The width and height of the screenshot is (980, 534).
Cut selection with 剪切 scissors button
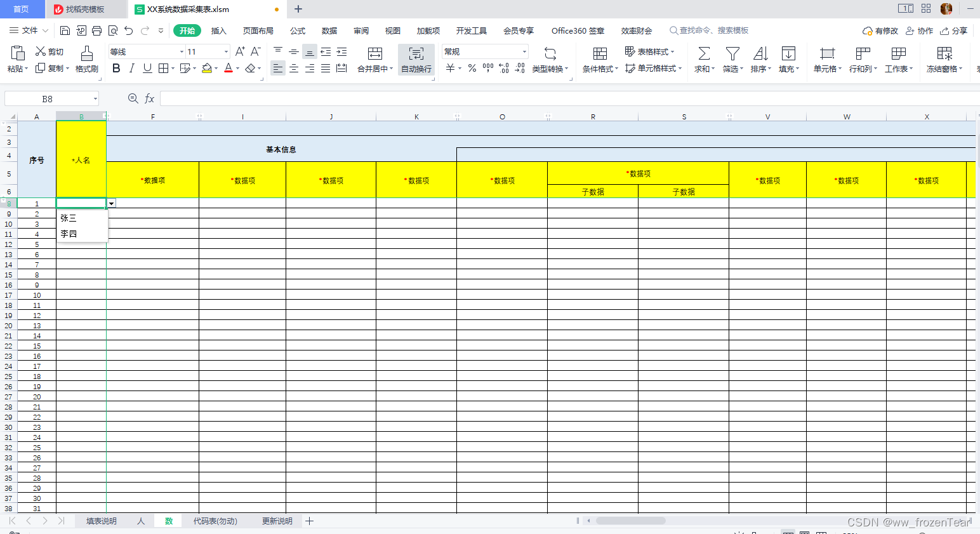tap(49, 51)
